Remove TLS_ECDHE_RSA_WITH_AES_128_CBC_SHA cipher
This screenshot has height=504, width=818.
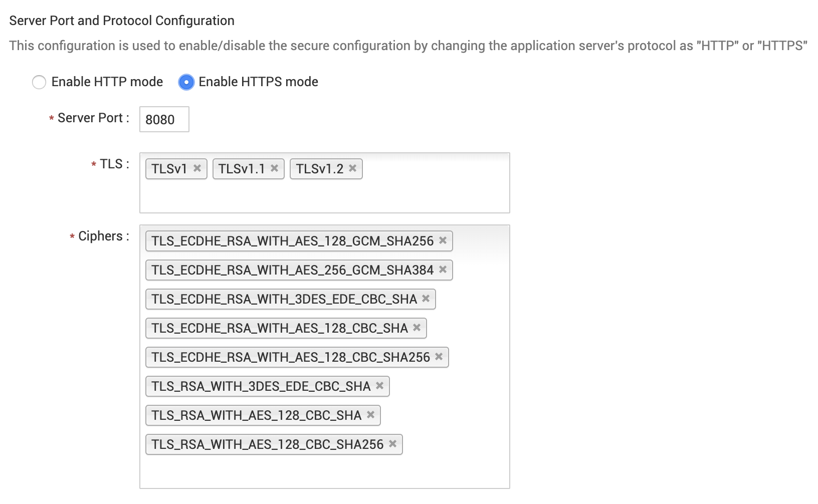(x=417, y=328)
